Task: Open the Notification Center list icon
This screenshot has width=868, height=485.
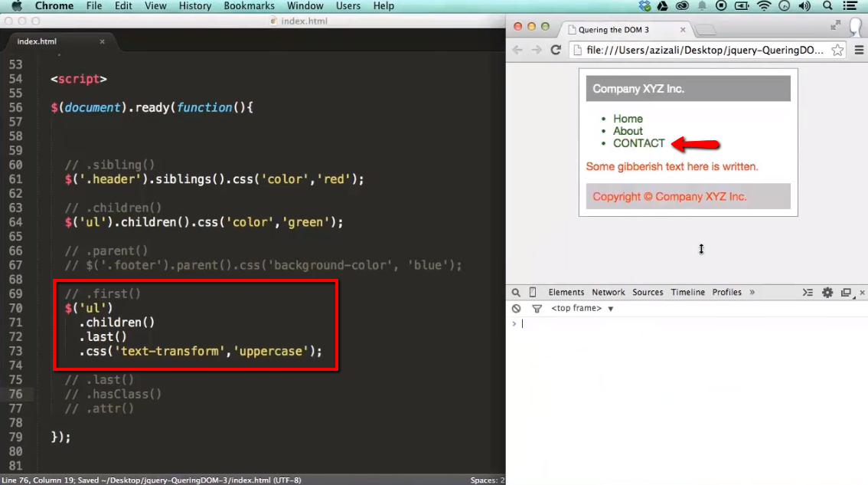Action: pos(850,6)
